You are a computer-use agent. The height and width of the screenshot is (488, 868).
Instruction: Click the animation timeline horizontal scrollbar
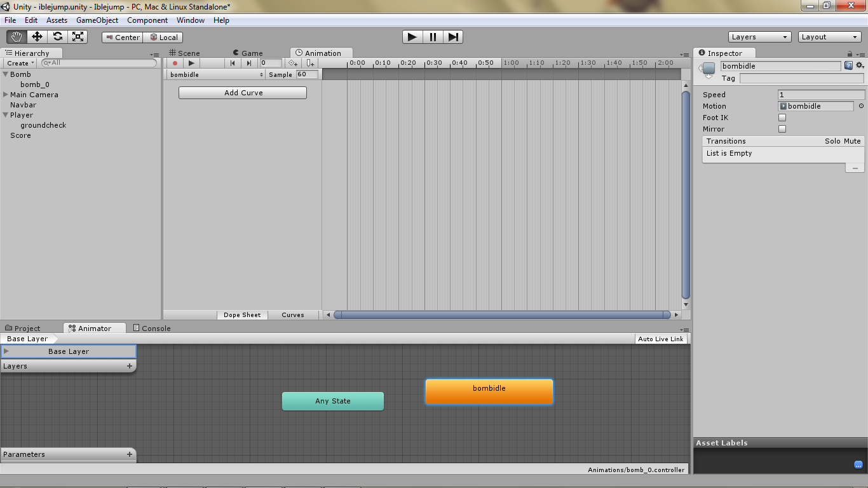coord(502,315)
